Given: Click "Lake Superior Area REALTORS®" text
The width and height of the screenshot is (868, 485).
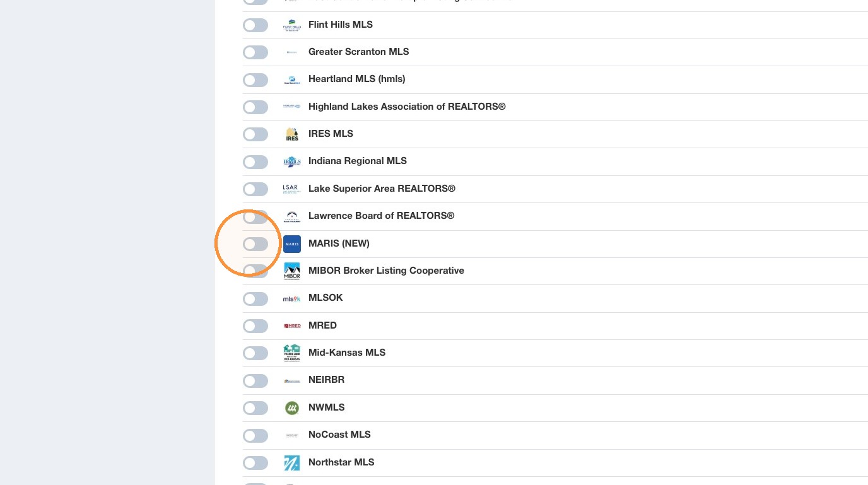Looking at the screenshot, I should [382, 189].
